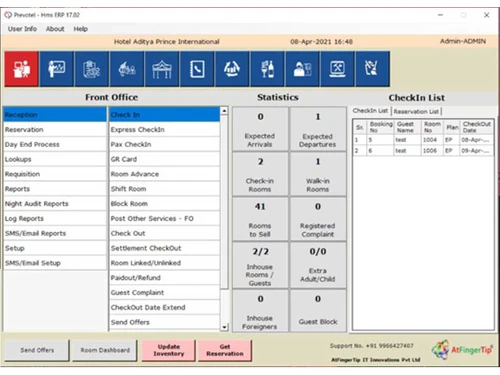
Task: Open the Help menu
Action: [x=81, y=29]
